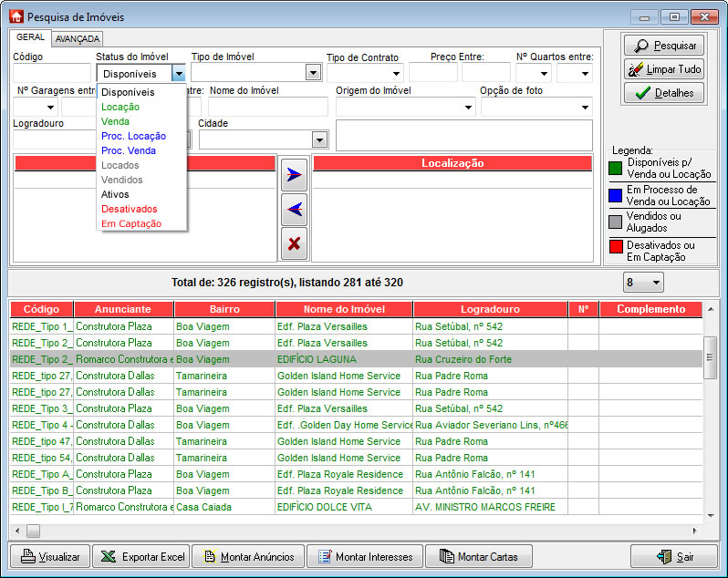The width and height of the screenshot is (728, 578).
Task: Click Exportar Excel button
Action: click(x=142, y=557)
